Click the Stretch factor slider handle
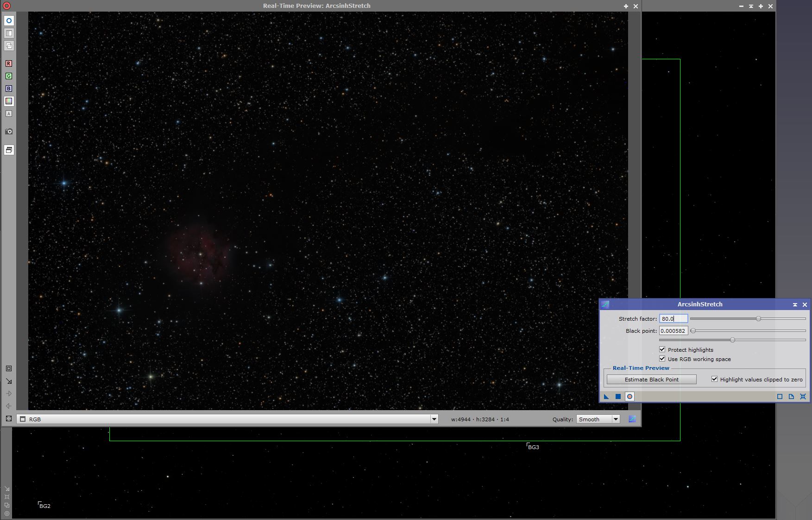 click(x=758, y=319)
